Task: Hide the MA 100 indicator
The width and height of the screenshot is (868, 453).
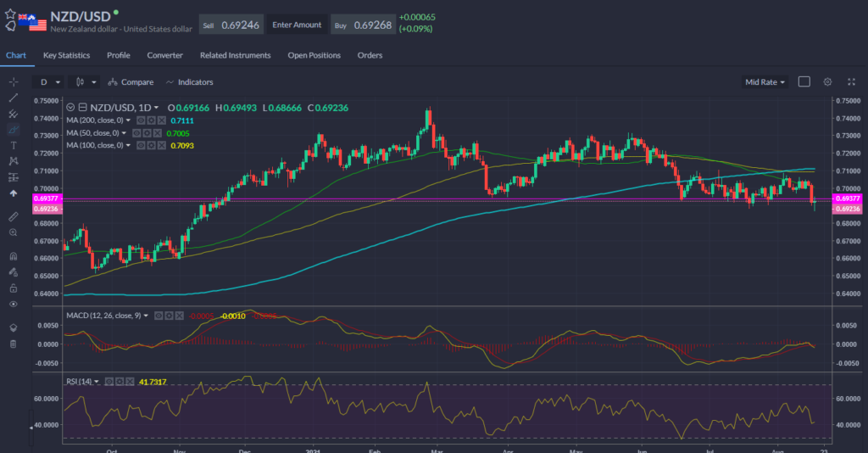Action: coord(141,145)
